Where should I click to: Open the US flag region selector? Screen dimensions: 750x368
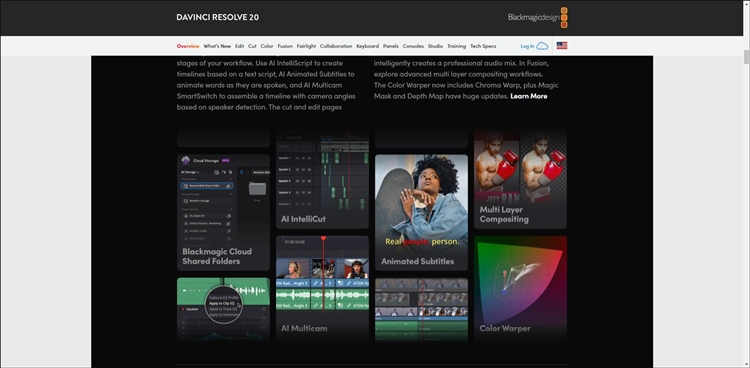click(x=562, y=46)
